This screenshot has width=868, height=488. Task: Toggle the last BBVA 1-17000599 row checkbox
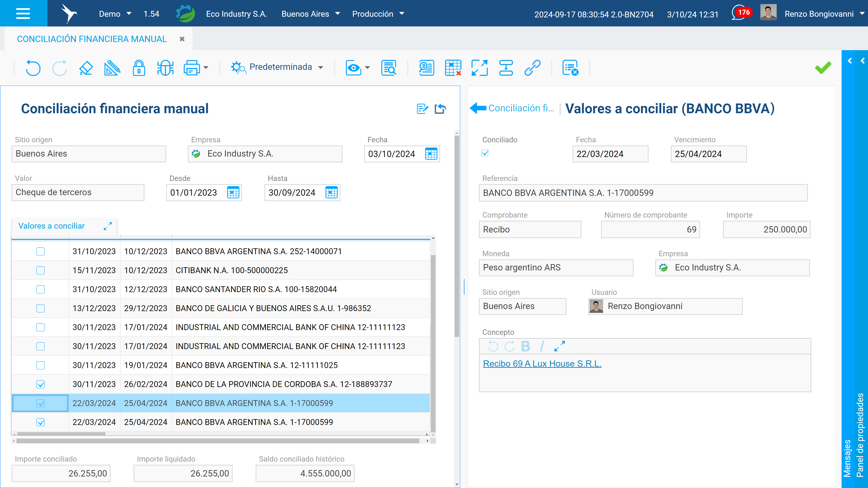(40, 422)
